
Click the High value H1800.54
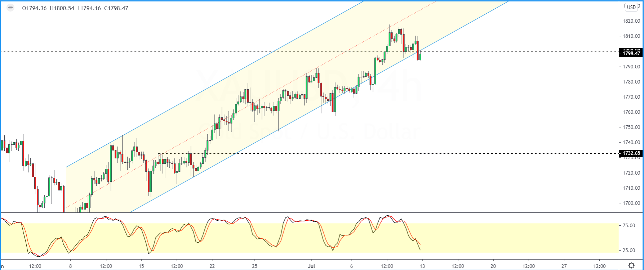[x=62, y=8]
